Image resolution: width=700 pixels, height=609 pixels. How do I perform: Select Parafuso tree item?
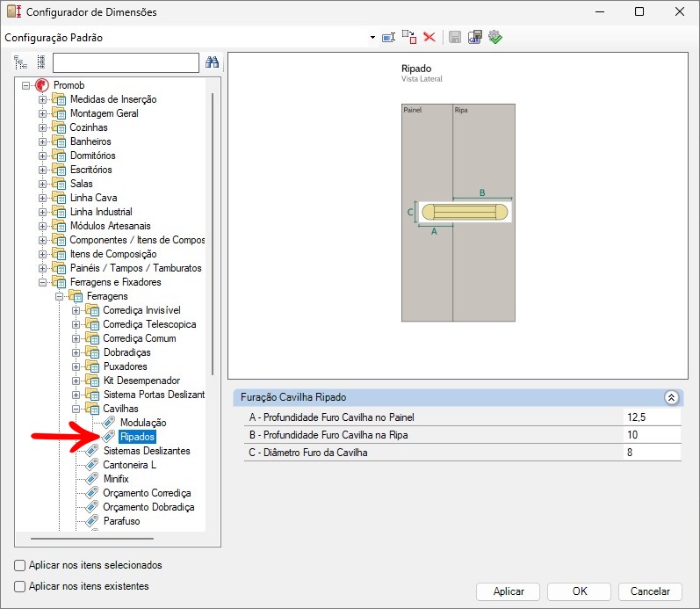121,521
